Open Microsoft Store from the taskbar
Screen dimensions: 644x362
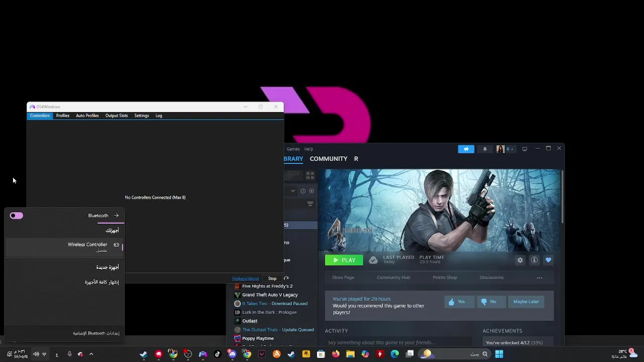pyautogui.click(x=321, y=354)
